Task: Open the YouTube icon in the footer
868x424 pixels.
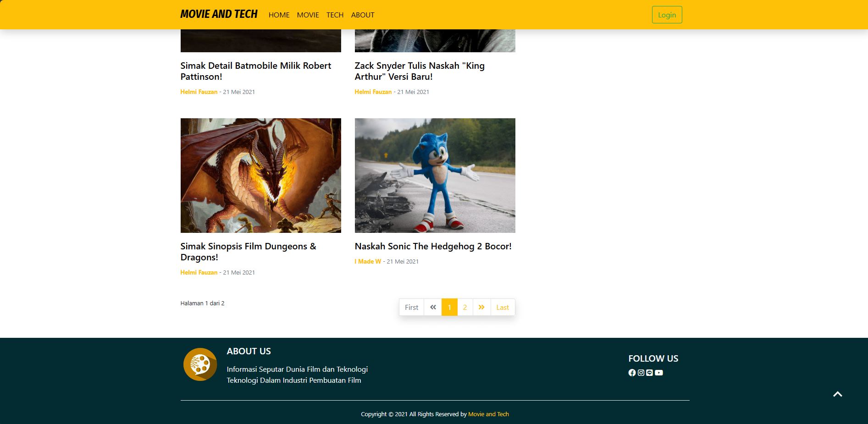Action: (659, 373)
